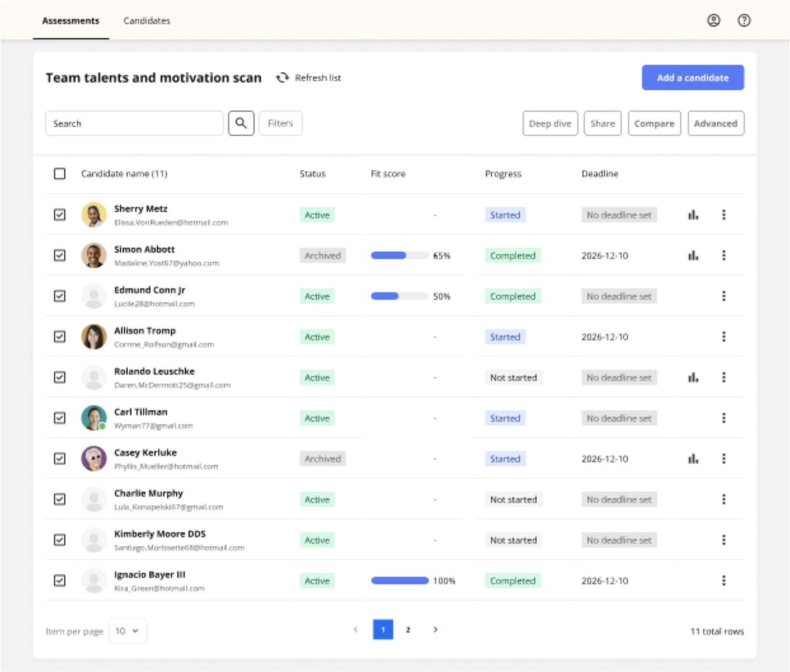Click Simon Abbott's 65% fit score bar
This screenshot has width=790, height=672.
click(399, 255)
